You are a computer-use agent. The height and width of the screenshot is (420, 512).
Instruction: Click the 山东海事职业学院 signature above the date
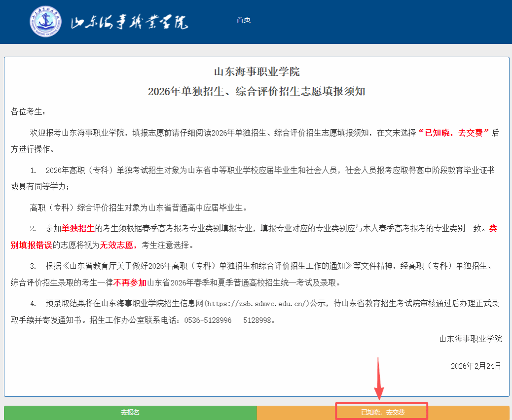[x=470, y=339]
